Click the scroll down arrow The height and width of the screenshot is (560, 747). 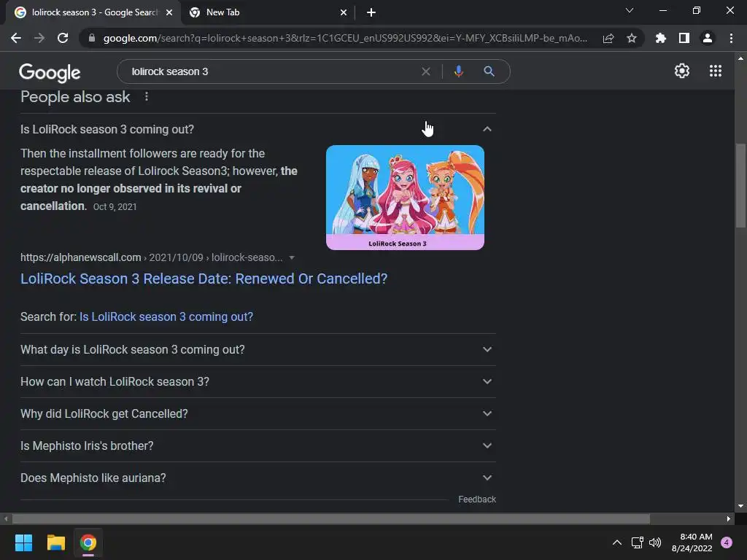tap(740, 506)
